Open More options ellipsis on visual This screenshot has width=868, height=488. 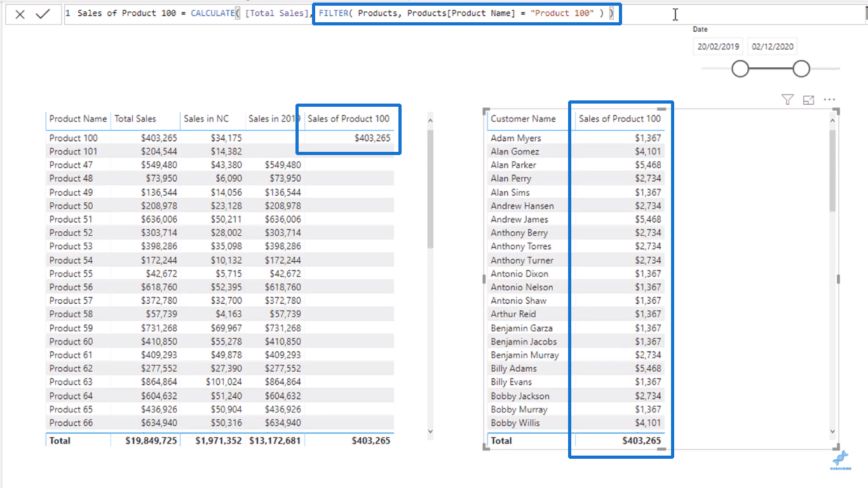829,100
